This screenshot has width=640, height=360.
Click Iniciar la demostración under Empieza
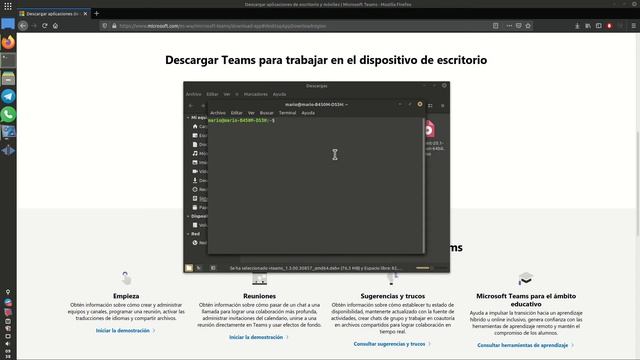tap(122, 331)
